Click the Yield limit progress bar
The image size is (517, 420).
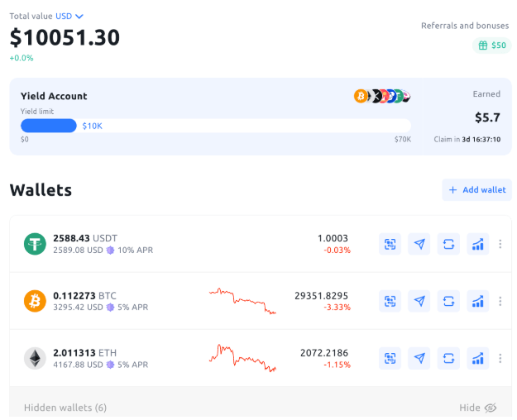click(215, 126)
